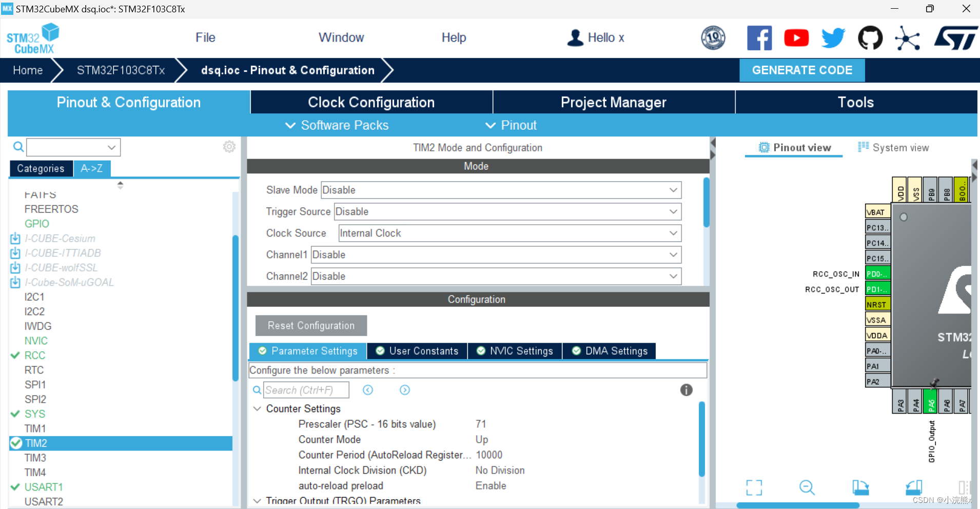Open the Window menu
Image resolution: width=980 pixels, height=509 pixels.
(341, 37)
